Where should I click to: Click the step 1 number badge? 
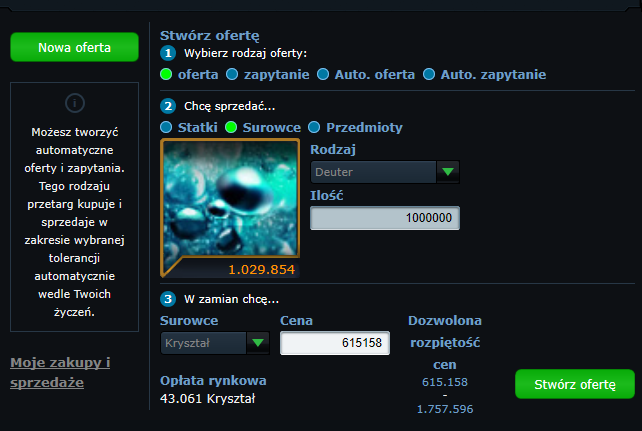tap(168, 53)
